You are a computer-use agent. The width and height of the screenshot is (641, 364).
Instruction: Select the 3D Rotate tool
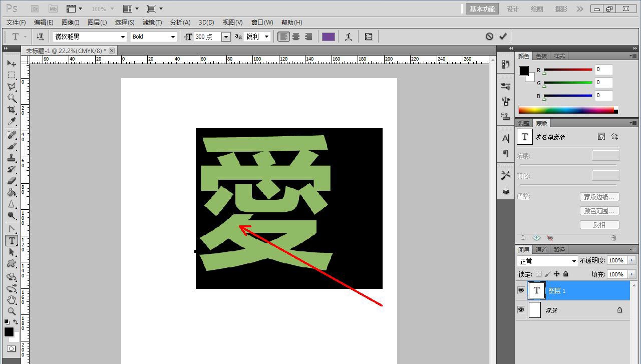[x=12, y=277]
